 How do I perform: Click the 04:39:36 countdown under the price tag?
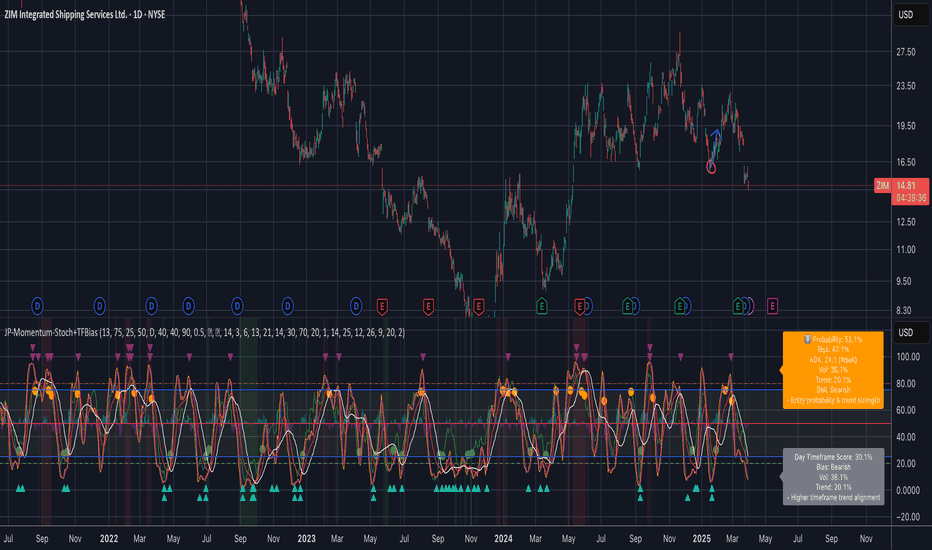911,198
